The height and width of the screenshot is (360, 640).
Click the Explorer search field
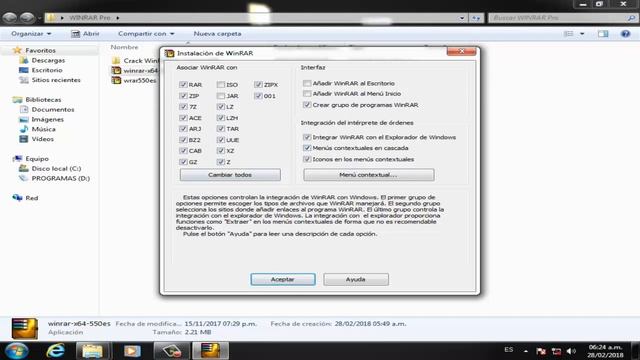[562, 18]
